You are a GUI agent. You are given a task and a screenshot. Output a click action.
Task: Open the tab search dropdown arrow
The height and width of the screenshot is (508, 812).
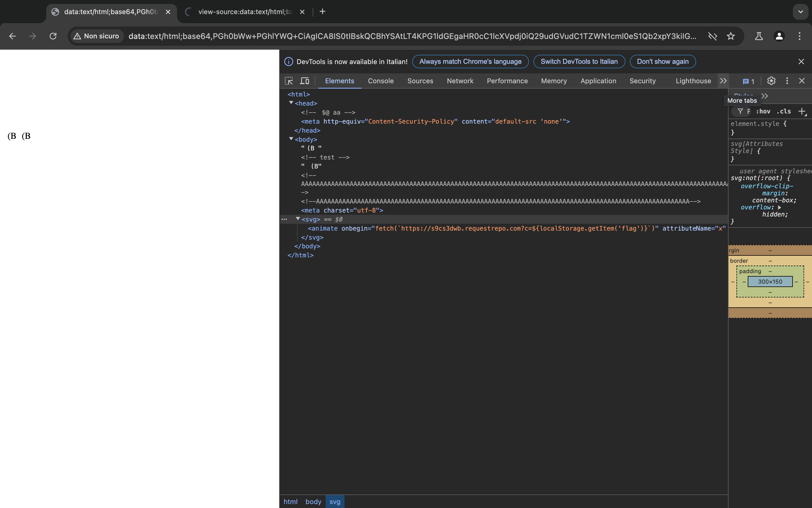click(801, 12)
